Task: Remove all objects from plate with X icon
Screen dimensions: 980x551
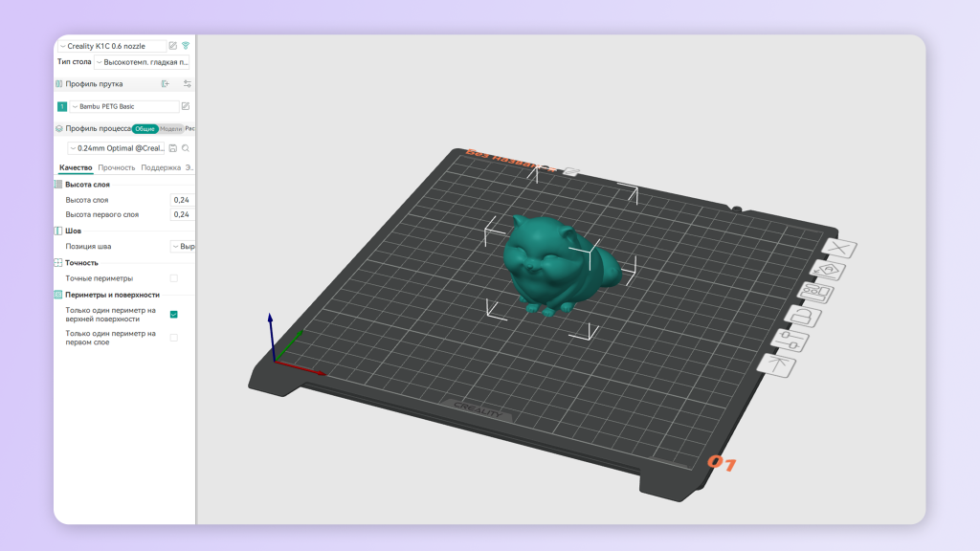Action: [839, 248]
